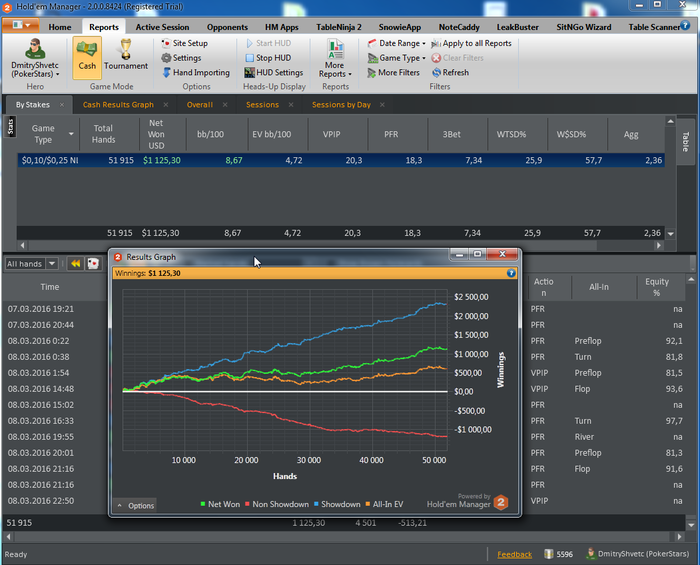Open Date Range filter dropdown
This screenshot has height=565, width=700.
point(396,43)
